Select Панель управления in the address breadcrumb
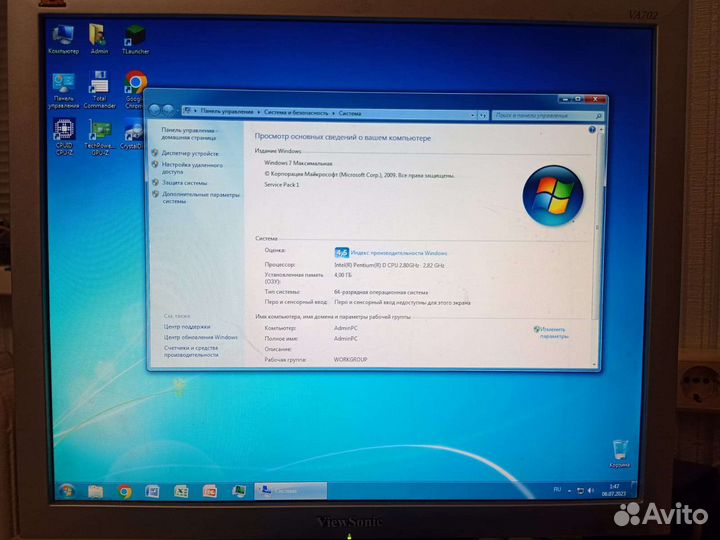Viewport: 720px width, 540px height. click(227, 112)
